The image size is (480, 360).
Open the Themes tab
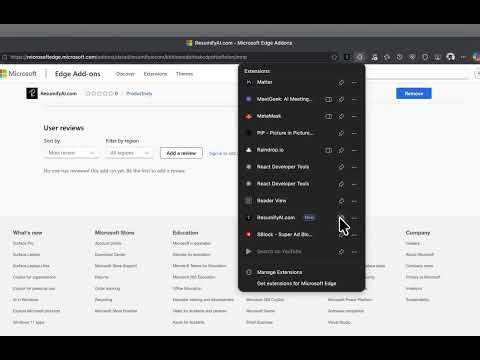pyautogui.click(x=184, y=74)
